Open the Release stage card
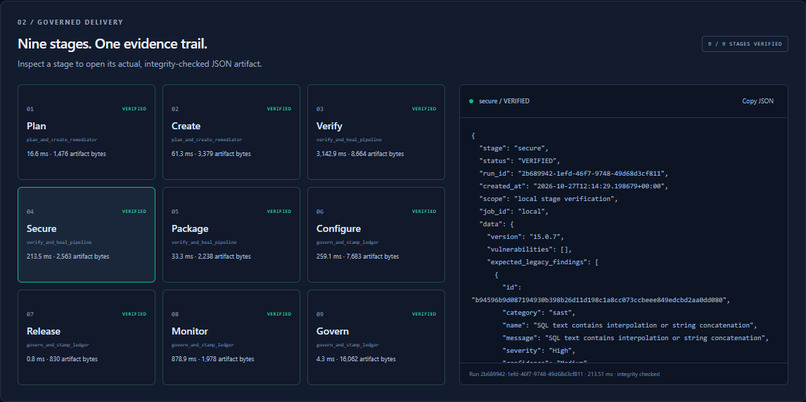The width and height of the screenshot is (806, 402). coord(86,337)
